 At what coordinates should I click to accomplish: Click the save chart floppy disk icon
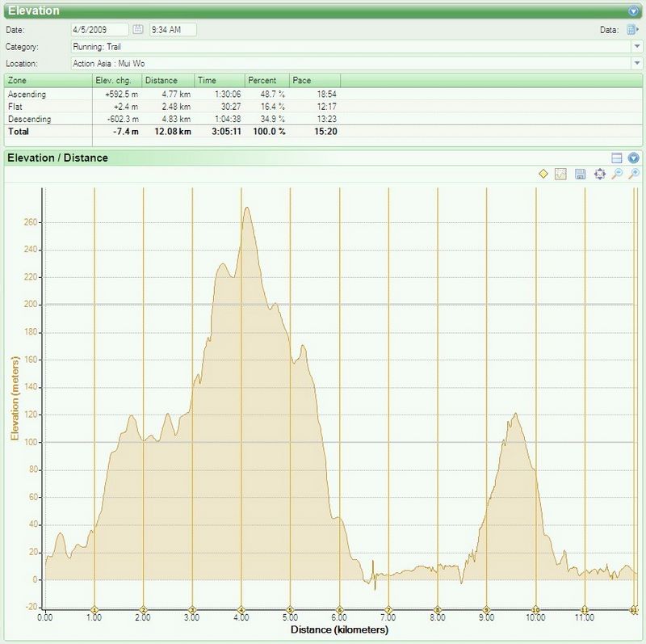tap(580, 174)
